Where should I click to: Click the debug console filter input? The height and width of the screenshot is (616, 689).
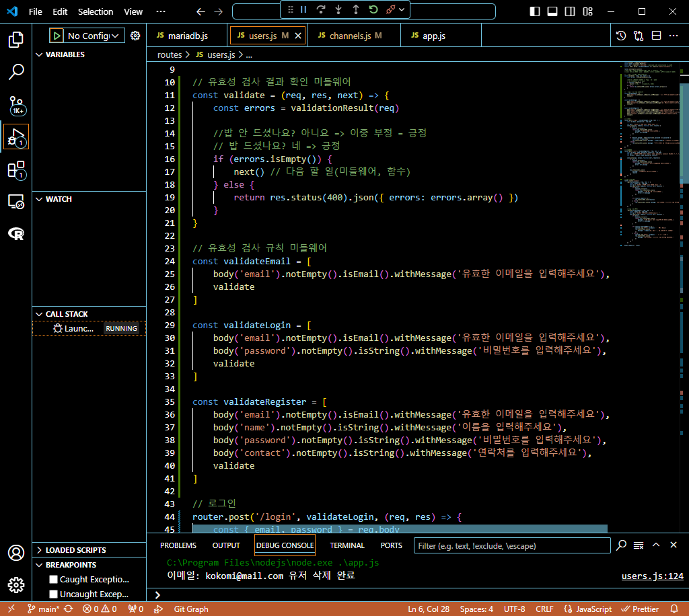click(x=512, y=545)
